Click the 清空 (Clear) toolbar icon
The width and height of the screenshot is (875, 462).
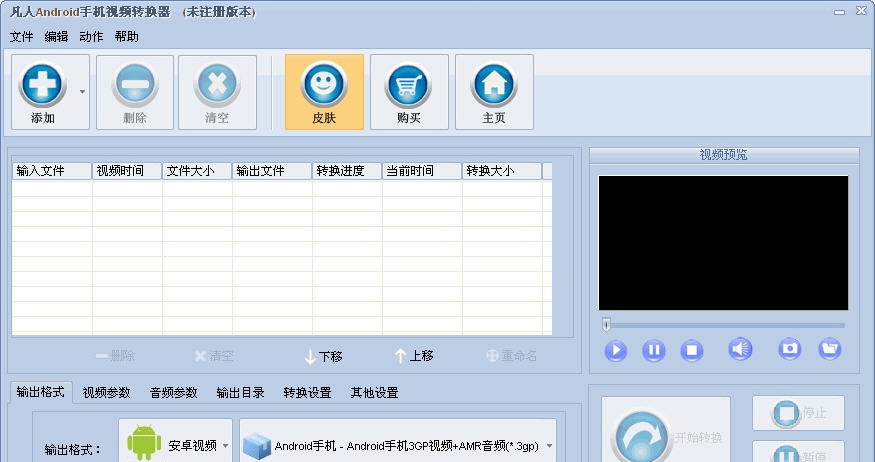tap(217, 92)
